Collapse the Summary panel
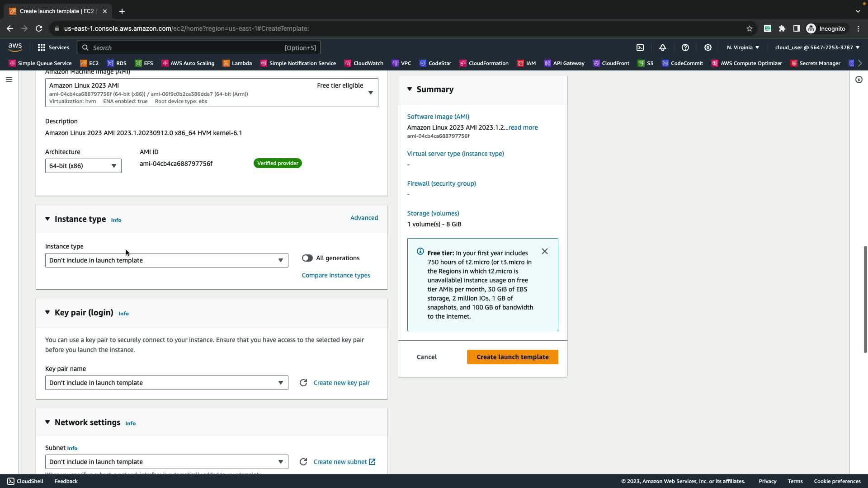868x488 pixels. 410,89
